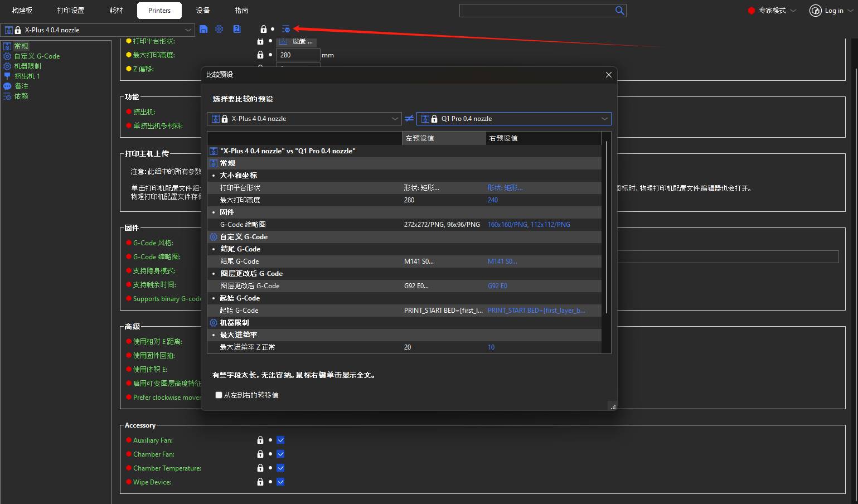Click the blue G92 E0 right value
Image resolution: width=858 pixels, height=504 pixels.
click(x=497, y=286)
